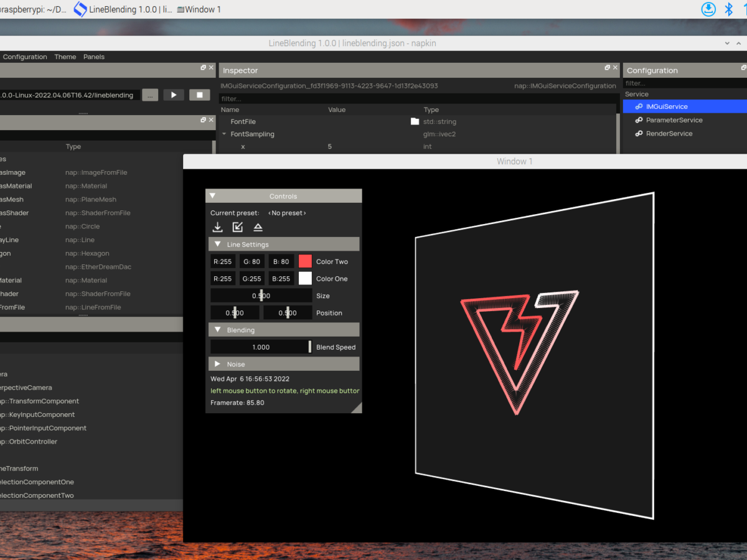Collapse the Line Settings section
The image size is (747, 560).
point(217,245)
